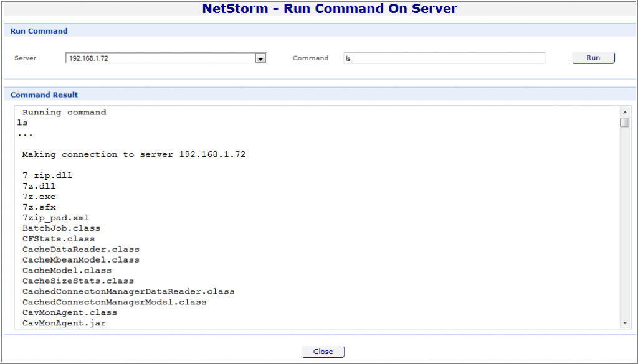Click the CavMonAgent.class entry
Image resolution: width=638 pixels, height=364 pixels.
pyautogui.click(x=70, y=313)
